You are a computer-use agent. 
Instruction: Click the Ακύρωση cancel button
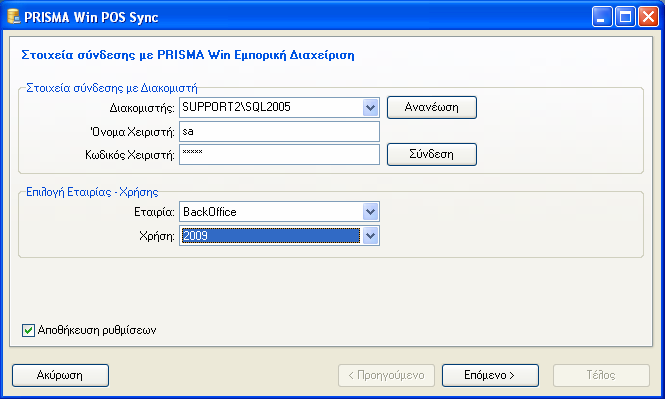tap(60, 375)
